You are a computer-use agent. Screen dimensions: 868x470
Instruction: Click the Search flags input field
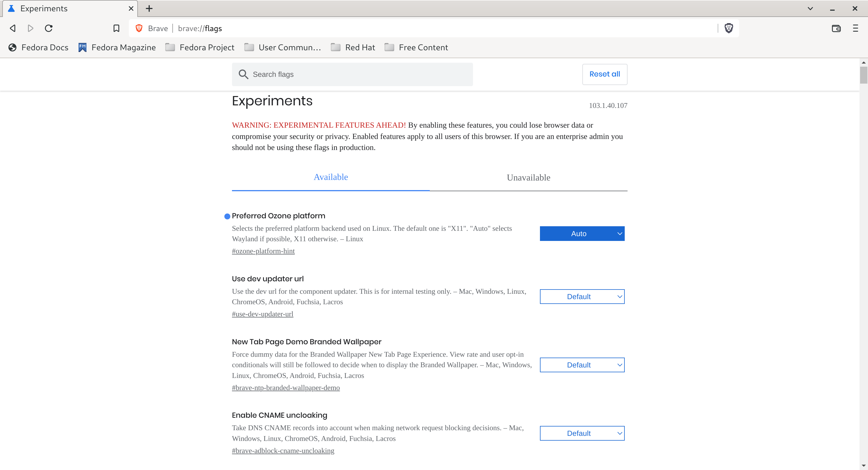[x=357, y=75]
